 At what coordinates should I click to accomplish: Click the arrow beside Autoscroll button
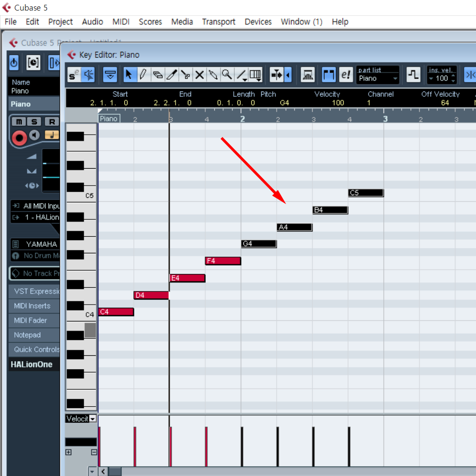(x=288, y=75)
